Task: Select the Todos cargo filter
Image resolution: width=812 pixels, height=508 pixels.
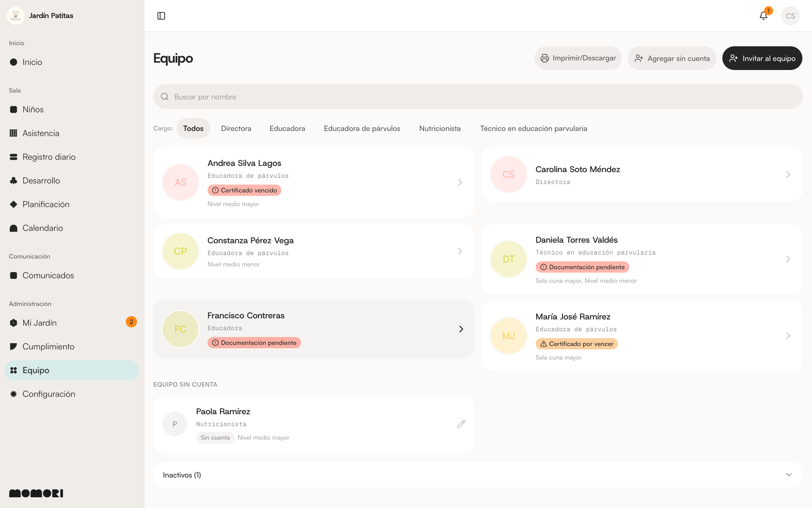Action: click(193, 128)
